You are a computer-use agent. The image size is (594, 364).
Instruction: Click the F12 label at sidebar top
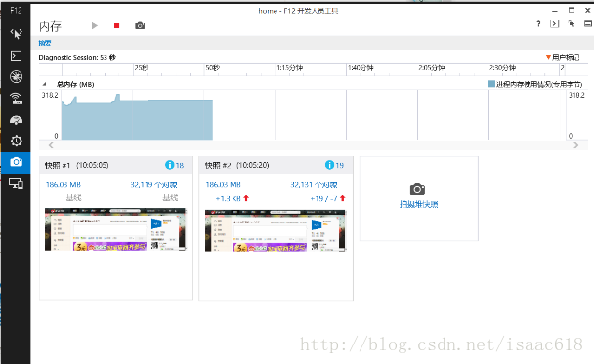16,10
